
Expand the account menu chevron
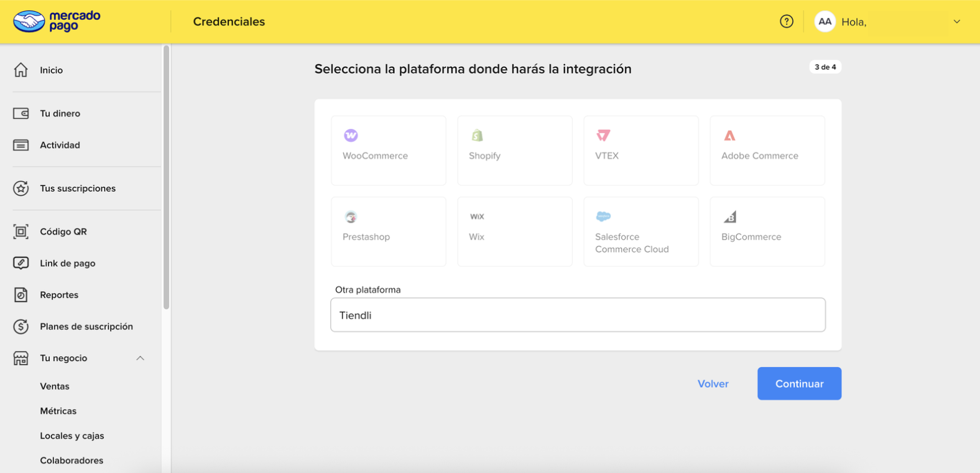(x=956, y=22)
